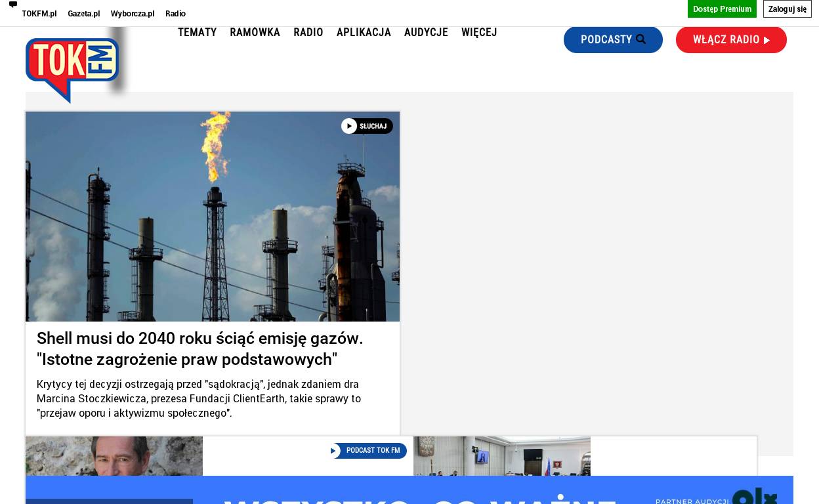819x504 pixels.
Task: Open the Tematy menu
Action: tap(197, 32)
